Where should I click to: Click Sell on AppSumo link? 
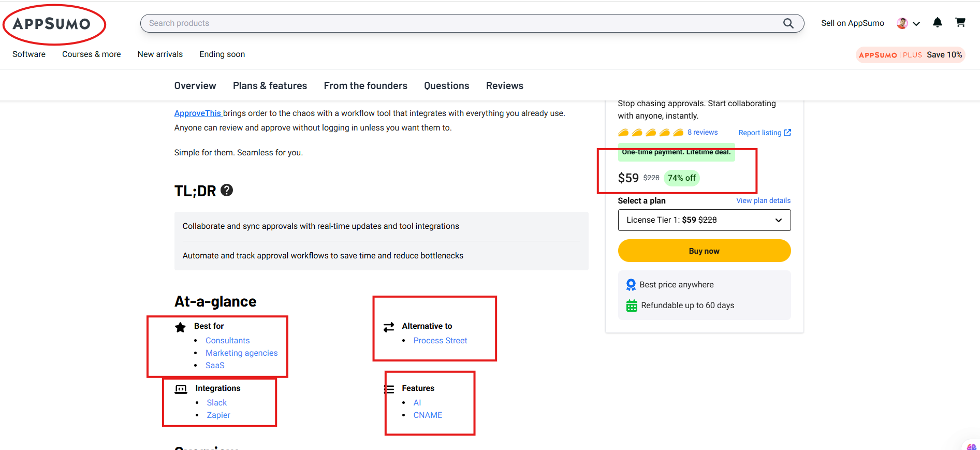click(853, 23)
